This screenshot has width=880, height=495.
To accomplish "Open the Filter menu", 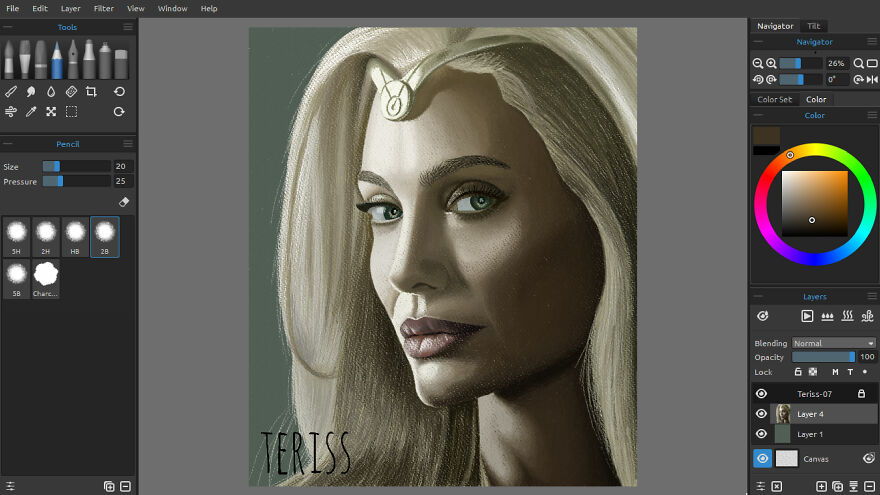I will click(103, 8).
